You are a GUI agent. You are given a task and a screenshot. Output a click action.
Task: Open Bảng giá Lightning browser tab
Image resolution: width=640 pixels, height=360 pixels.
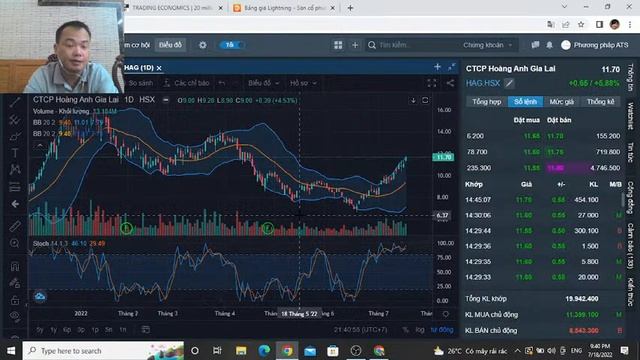click(x=284, y=8)
